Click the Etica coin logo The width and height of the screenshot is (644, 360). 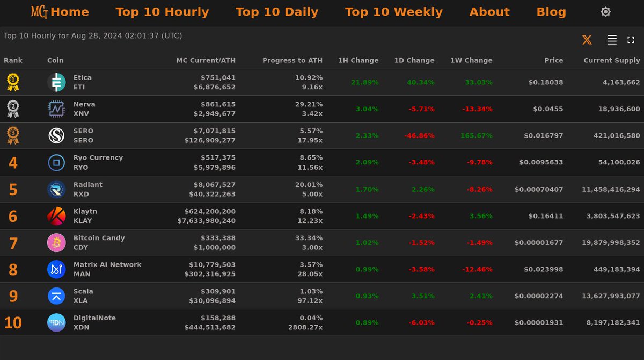click(56, 82)
